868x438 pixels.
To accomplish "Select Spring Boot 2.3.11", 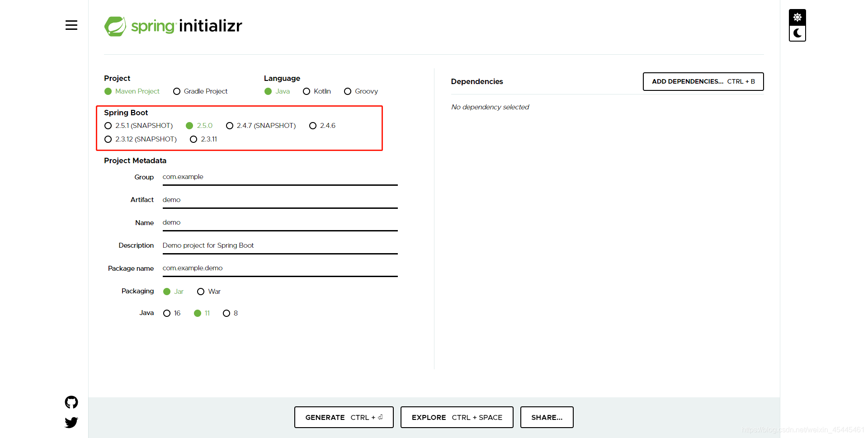I will 203,139.
